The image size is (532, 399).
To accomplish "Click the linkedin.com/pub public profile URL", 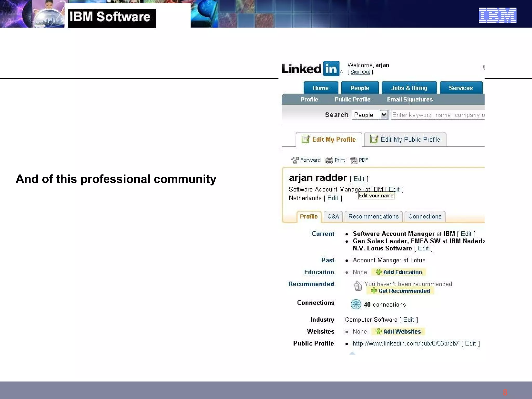I will pos(406,343).
